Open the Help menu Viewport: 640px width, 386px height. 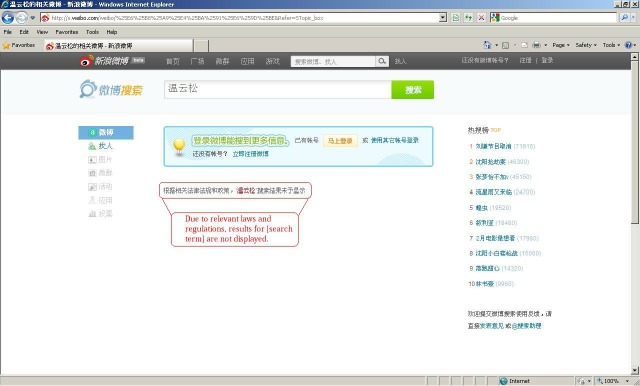pyautogui.click(x=112, y=32)
